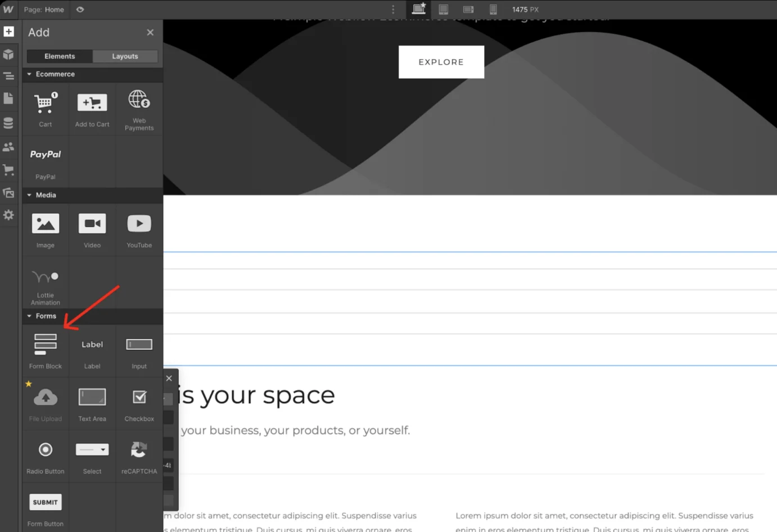Image resolution: width=777 pixels, height=532 pixels.
Task: Open the Ecommerce shopping cart panel
Action: click(x=9, y=169)
